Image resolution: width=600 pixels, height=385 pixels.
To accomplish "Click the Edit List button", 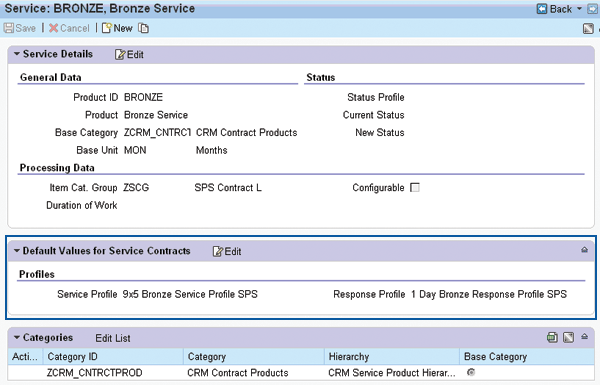I will coord(113,338).
